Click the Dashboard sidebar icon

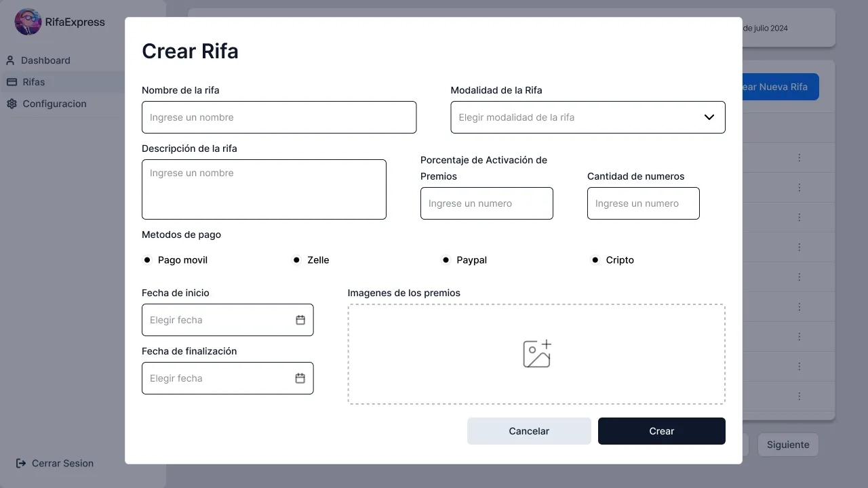click(x=10, y=60)
